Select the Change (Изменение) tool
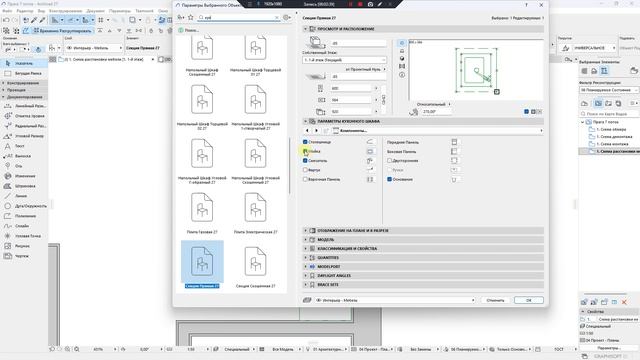 tap(24, 176)
